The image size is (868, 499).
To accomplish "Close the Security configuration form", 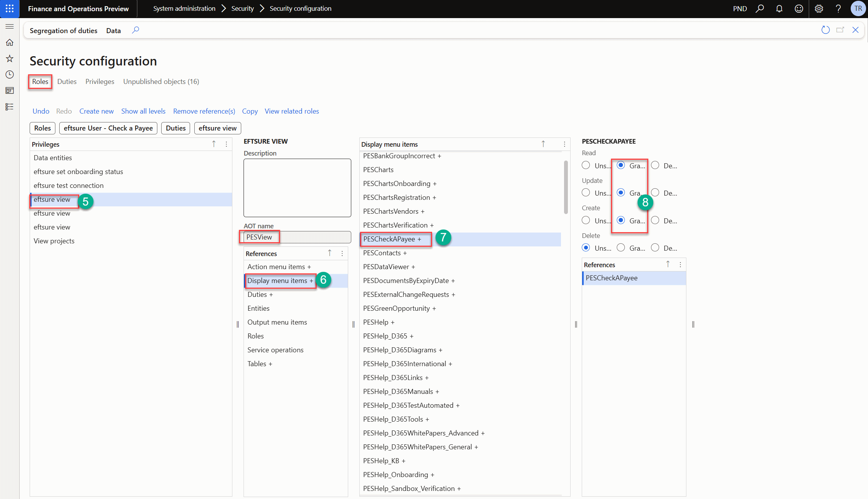I will pos(855,30).
